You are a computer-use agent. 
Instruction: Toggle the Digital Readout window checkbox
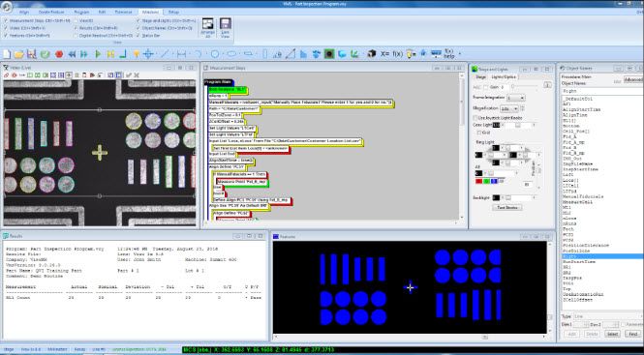point(76,36)
